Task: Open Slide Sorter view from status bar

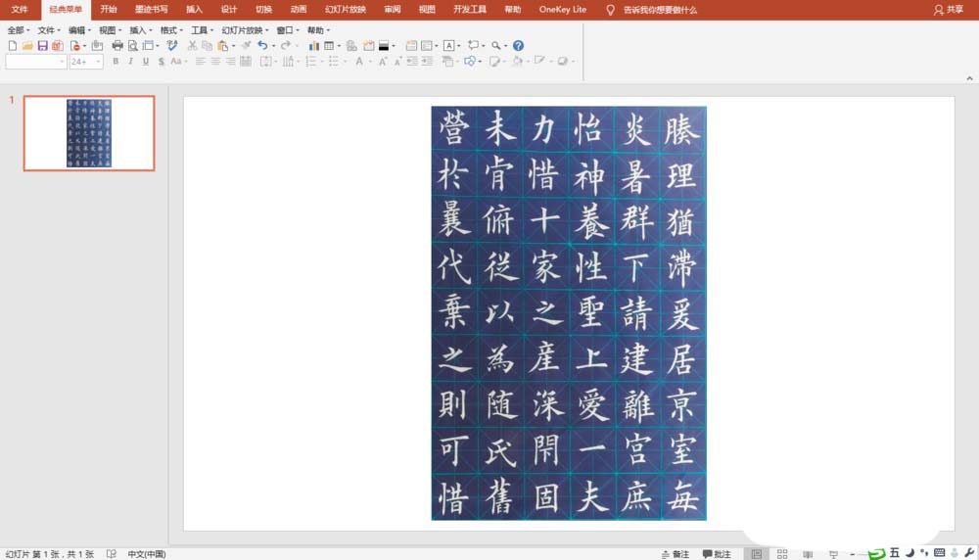Action: (781, 554)
